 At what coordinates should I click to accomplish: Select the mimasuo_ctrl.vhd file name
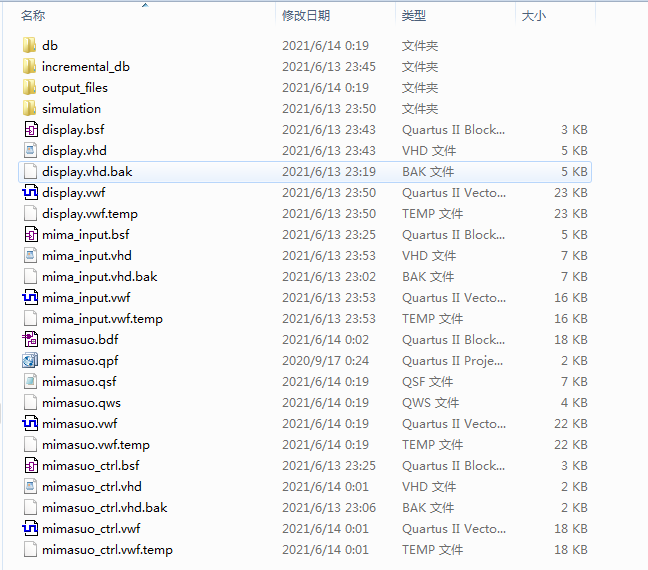click(x=92, y=487)
